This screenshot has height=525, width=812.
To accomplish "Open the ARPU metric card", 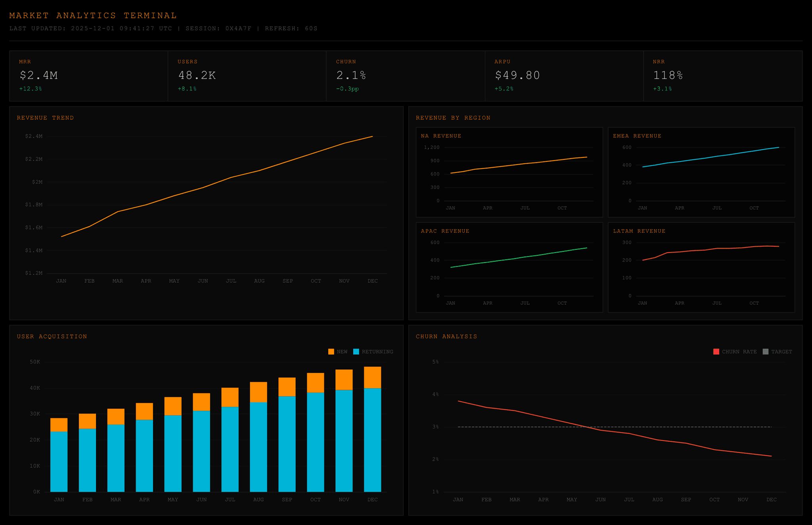I will 564,76.
